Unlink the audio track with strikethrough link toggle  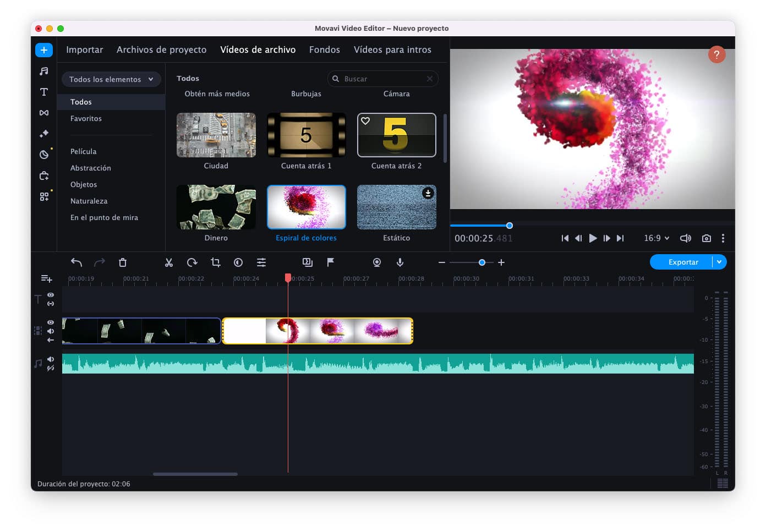(x=51, y=368)
